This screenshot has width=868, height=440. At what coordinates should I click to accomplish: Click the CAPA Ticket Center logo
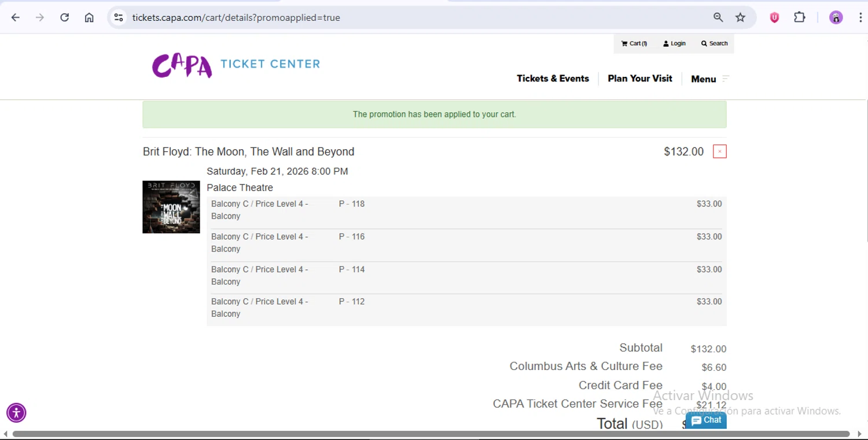pos(236,65)
